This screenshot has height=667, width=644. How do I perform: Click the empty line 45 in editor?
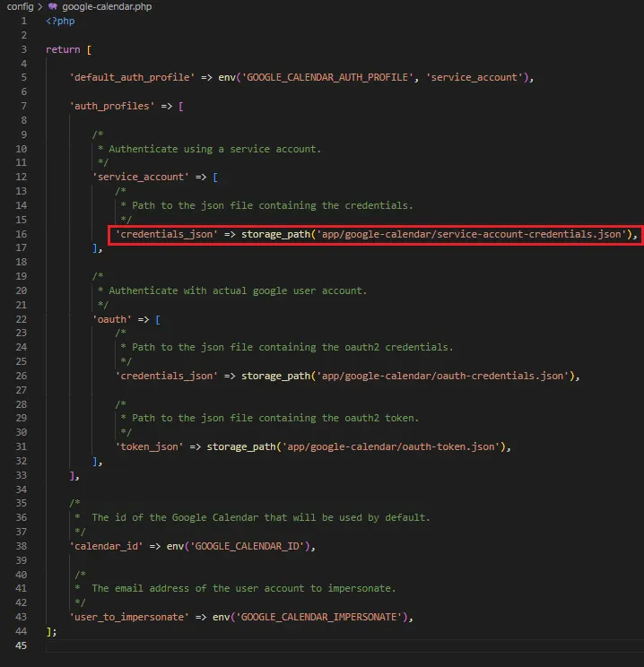coord(344,645)
